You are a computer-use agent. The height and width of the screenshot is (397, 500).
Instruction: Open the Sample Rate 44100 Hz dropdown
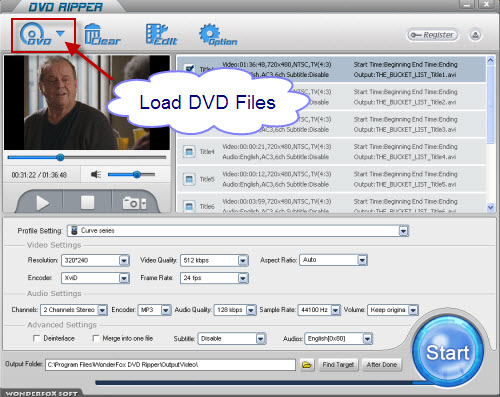[x=335, y=310]
